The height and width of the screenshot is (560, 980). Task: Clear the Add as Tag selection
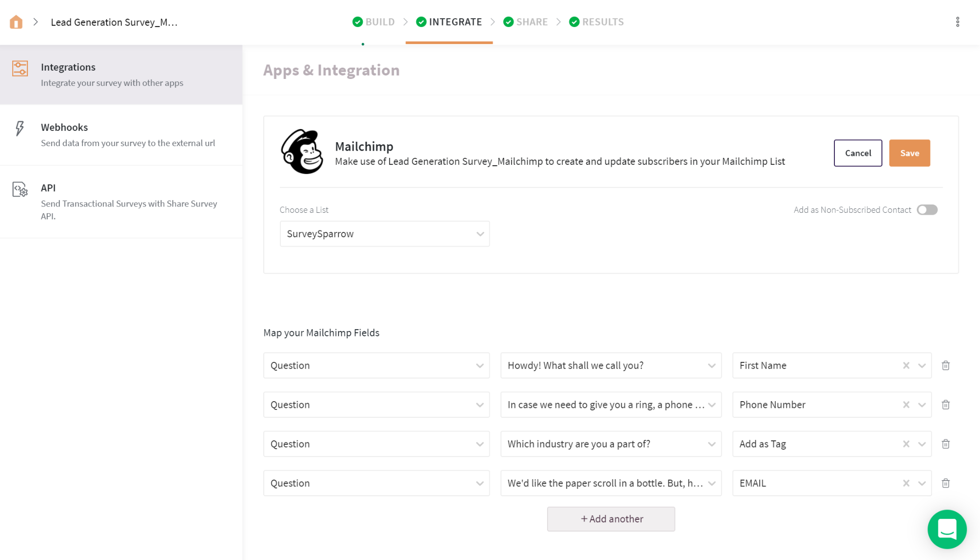(906, 444)
